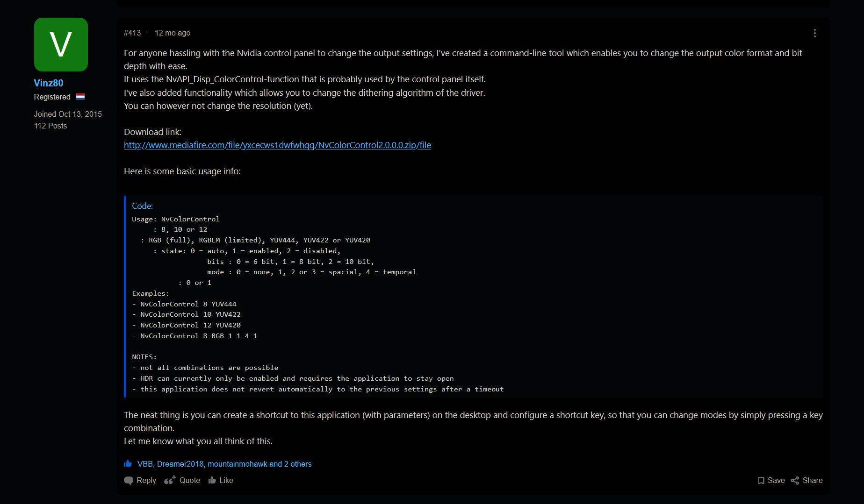The height and width of the screenshot is (504, 864).
Task: Open Dreamer2018's profile from likes list
Action: [x=180, y=464]
